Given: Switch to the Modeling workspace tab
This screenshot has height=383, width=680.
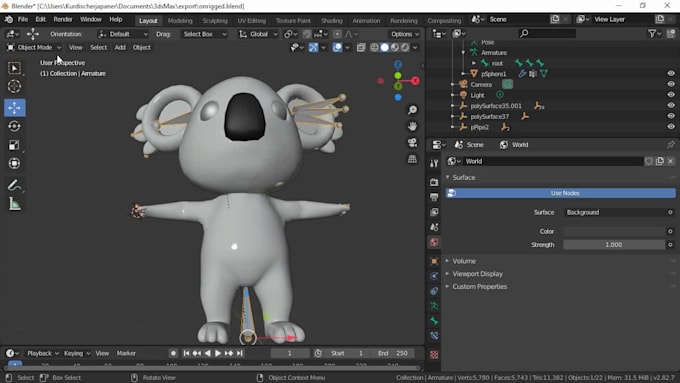Looking at the screenshot, I should pos(180,20).
